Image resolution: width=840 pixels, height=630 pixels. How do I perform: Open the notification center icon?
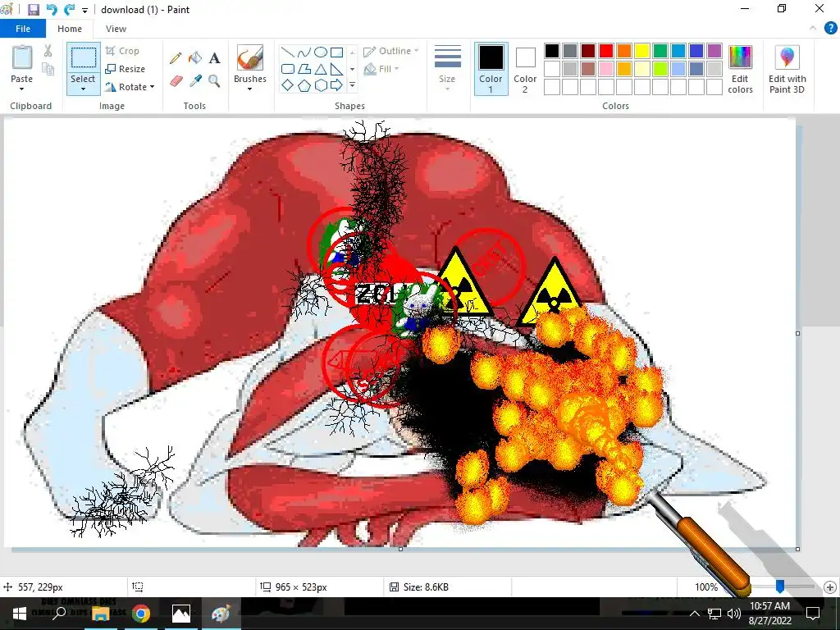813,614
